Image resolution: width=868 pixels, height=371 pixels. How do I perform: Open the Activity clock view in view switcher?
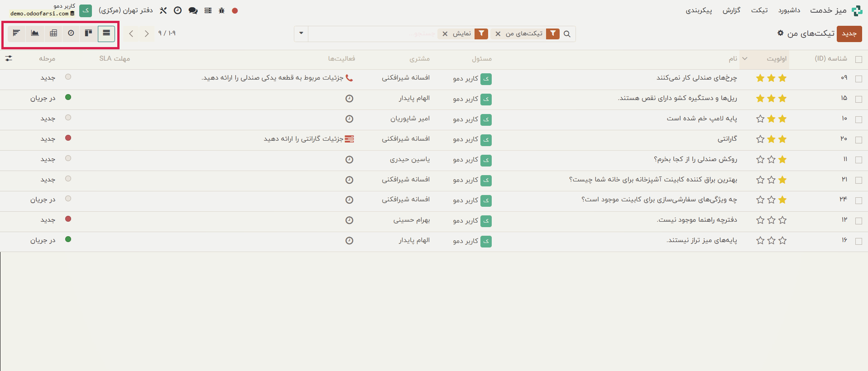coord(71,33)
